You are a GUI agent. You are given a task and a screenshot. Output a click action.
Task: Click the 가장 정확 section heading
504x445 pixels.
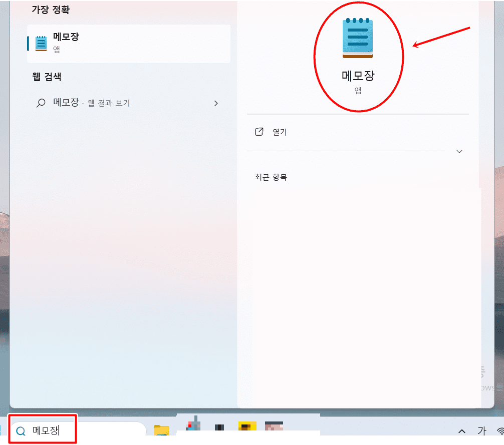(51, 10)
